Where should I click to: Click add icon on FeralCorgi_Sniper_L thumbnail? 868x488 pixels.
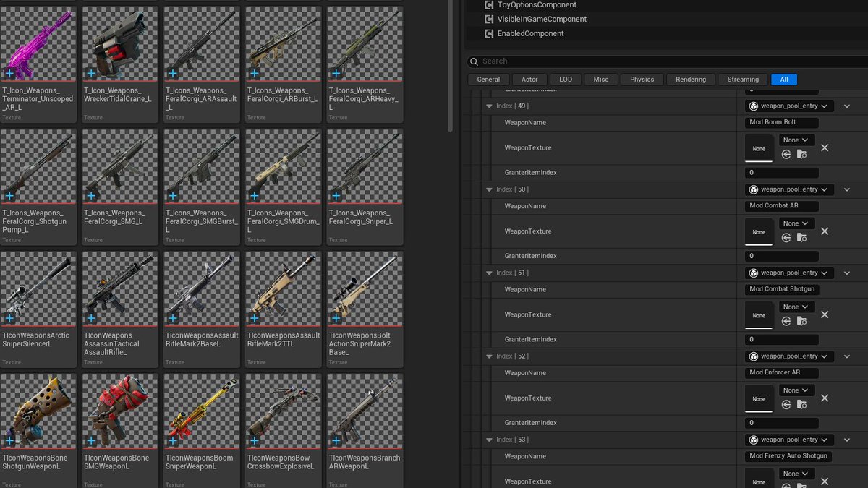coord(336,195)
